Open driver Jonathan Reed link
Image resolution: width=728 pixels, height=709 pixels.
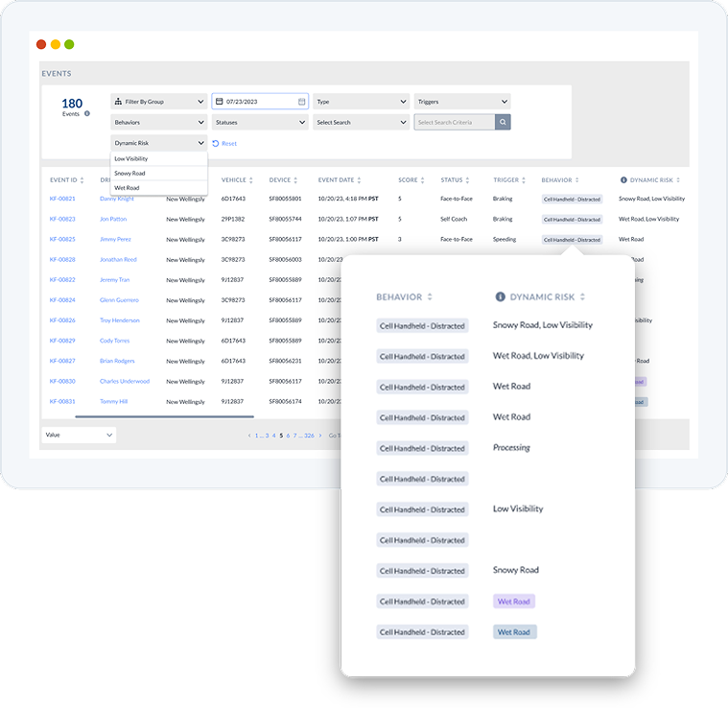(118, 260)
